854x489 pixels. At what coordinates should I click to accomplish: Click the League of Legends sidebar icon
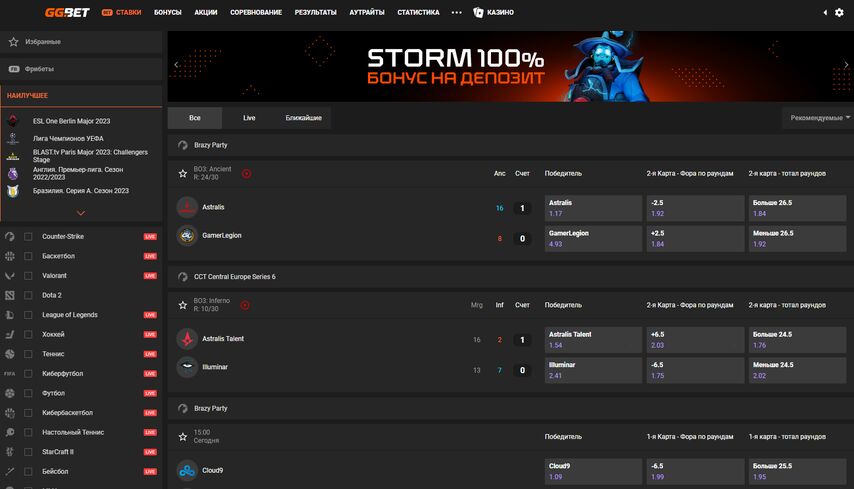click(10, 315)
